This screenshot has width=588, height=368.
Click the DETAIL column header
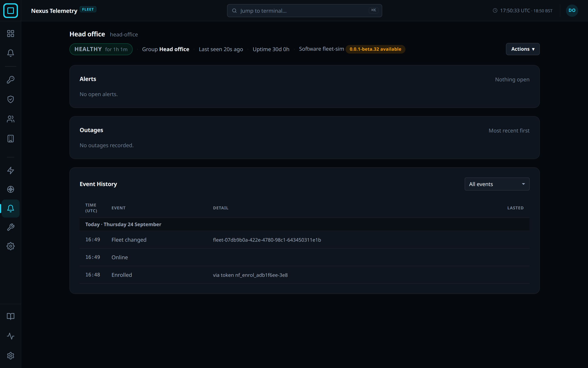[x=221, y=208]
